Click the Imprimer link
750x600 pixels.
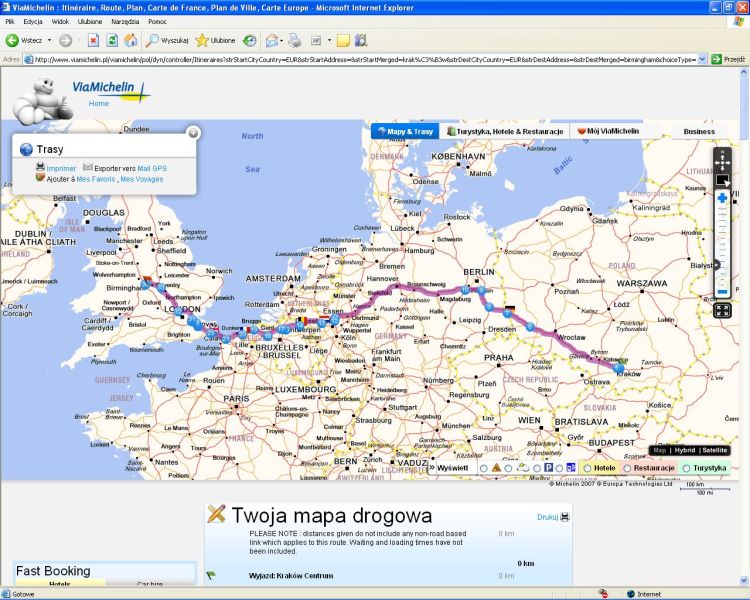click(61, 168)
